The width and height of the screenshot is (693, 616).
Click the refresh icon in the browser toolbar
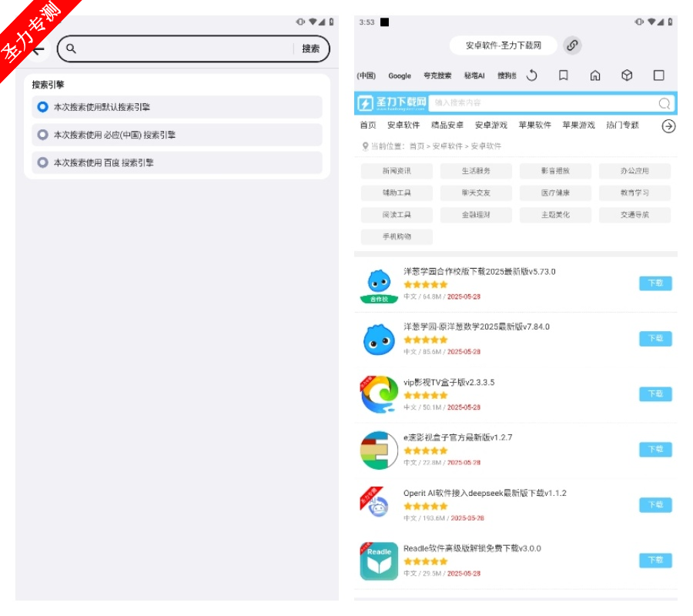click(x=531, y=75)
